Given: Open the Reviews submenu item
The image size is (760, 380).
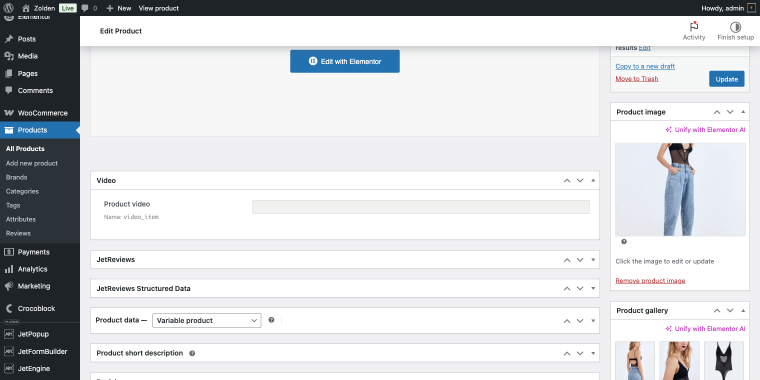Looking at the screenshot, I should [18, 234].
